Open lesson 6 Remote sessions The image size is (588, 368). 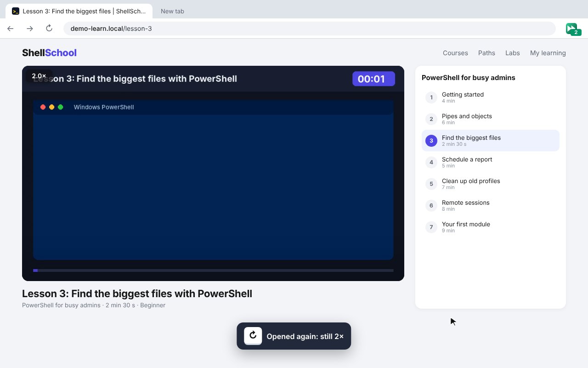point(491,206)
